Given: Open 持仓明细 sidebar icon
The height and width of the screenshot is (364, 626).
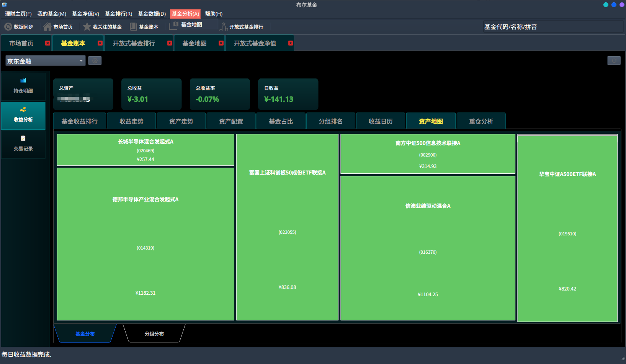Looking at the screenshot, I should (x=23, y=80).
